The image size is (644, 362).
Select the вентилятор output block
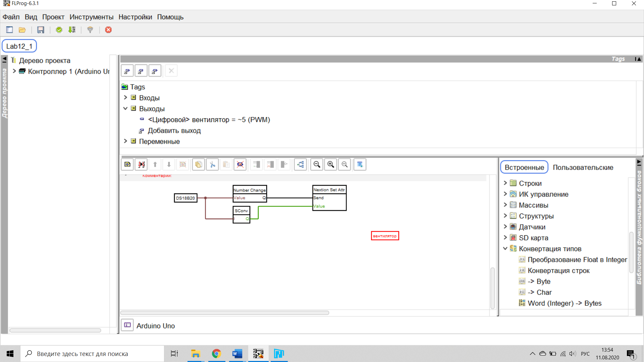click(x=385, y=236)
